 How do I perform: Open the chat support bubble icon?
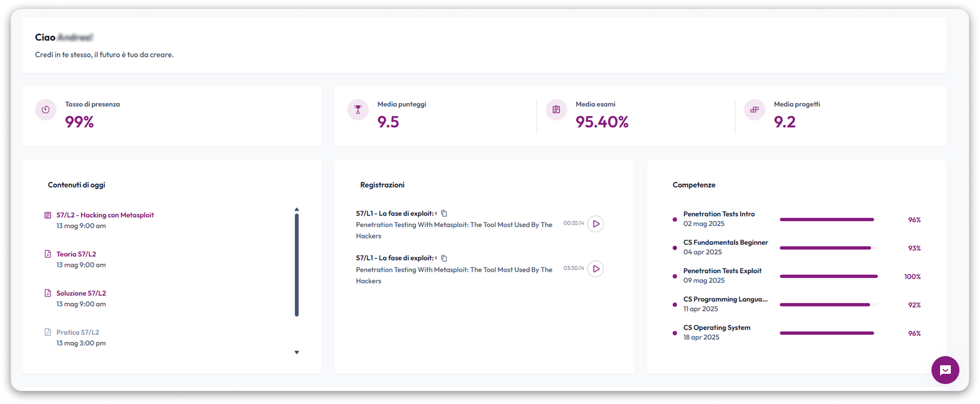click(945, 370)
